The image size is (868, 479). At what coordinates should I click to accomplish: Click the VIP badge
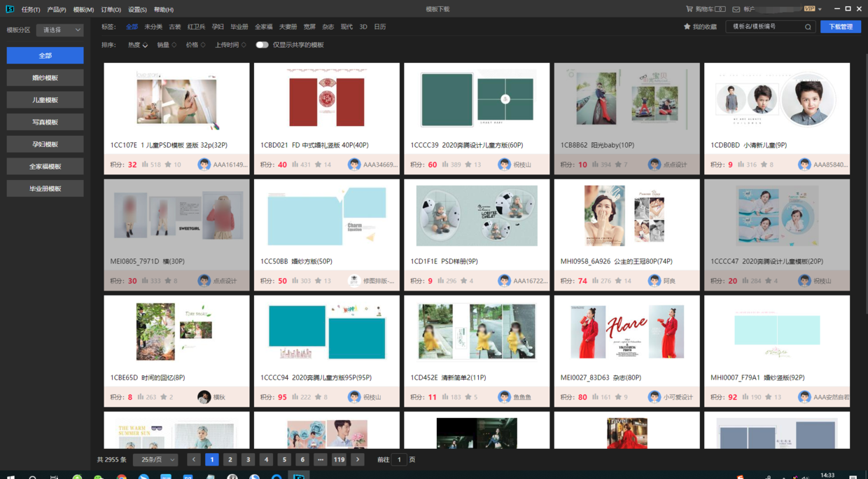809,9
